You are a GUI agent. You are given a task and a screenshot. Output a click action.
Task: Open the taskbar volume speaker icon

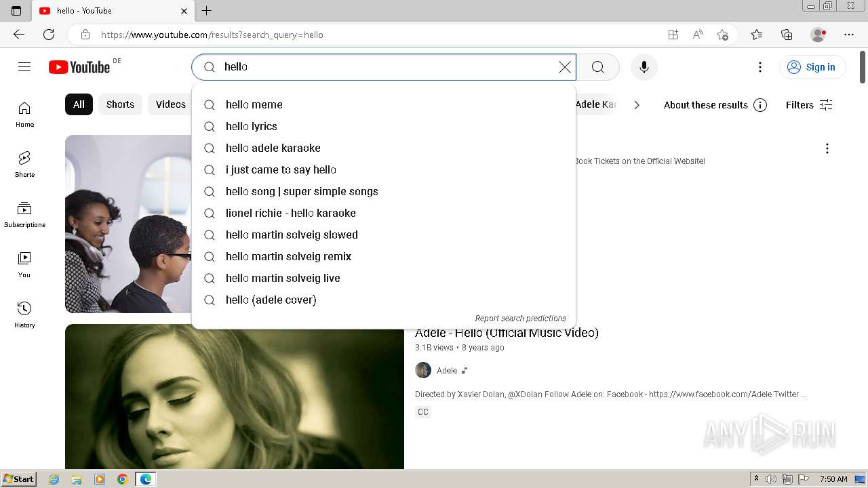[x=771, y=479]
